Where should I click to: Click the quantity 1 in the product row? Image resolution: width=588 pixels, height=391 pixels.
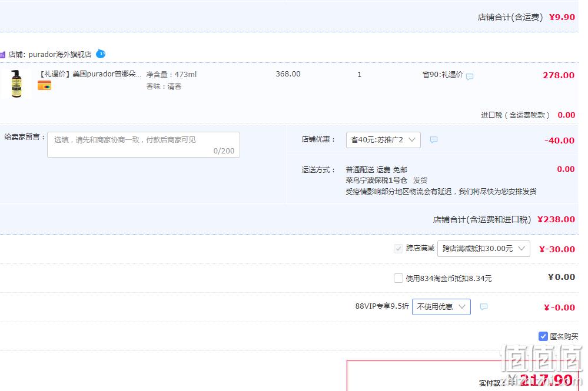point(359,75)
